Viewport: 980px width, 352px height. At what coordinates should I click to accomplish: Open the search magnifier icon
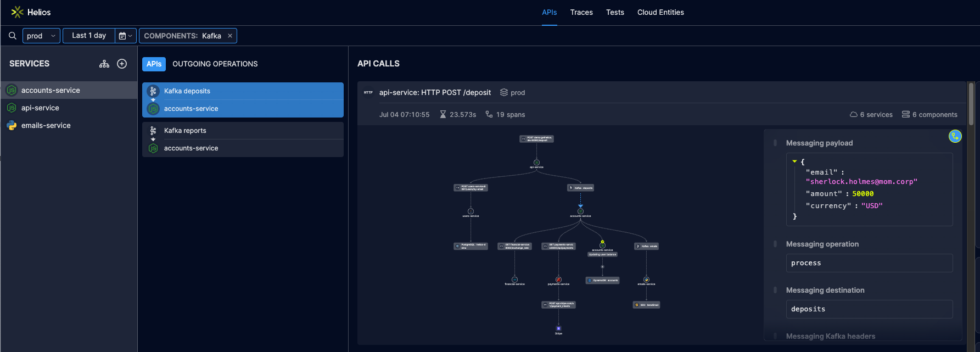pyautogui.click(x=12, y=36)
